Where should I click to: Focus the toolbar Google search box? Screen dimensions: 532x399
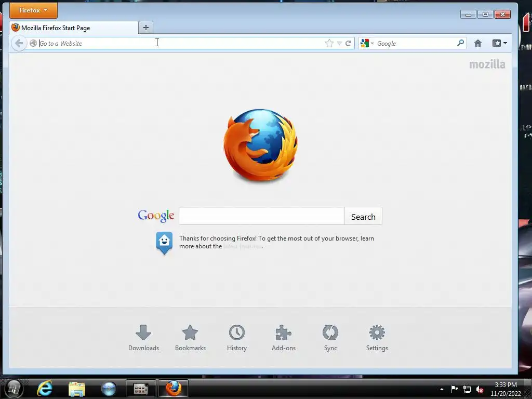416,43
